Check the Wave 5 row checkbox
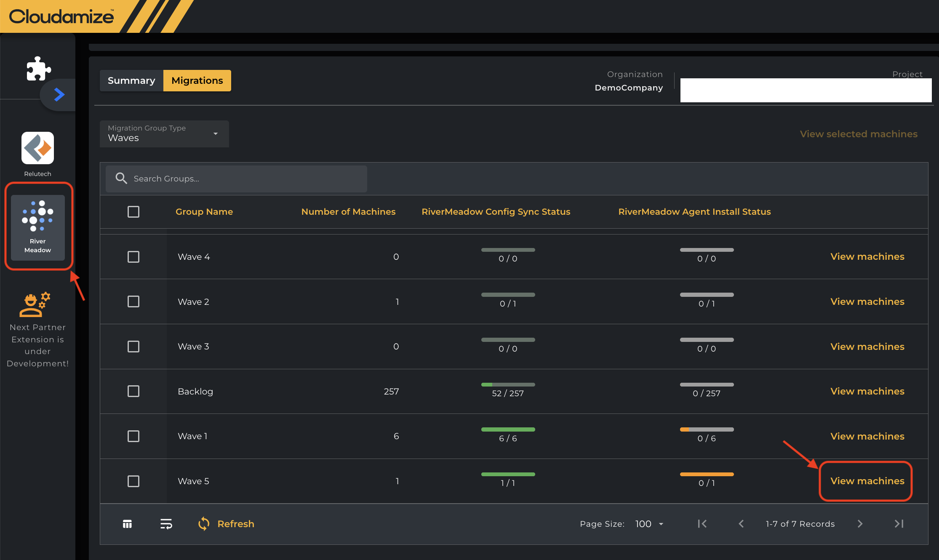939x560 pixels. tap(133, 481)
